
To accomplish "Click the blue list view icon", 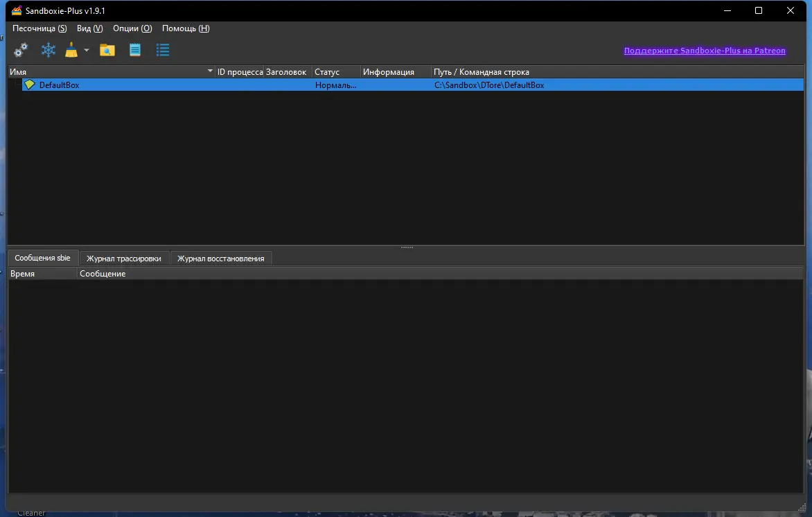I will 163,51.
